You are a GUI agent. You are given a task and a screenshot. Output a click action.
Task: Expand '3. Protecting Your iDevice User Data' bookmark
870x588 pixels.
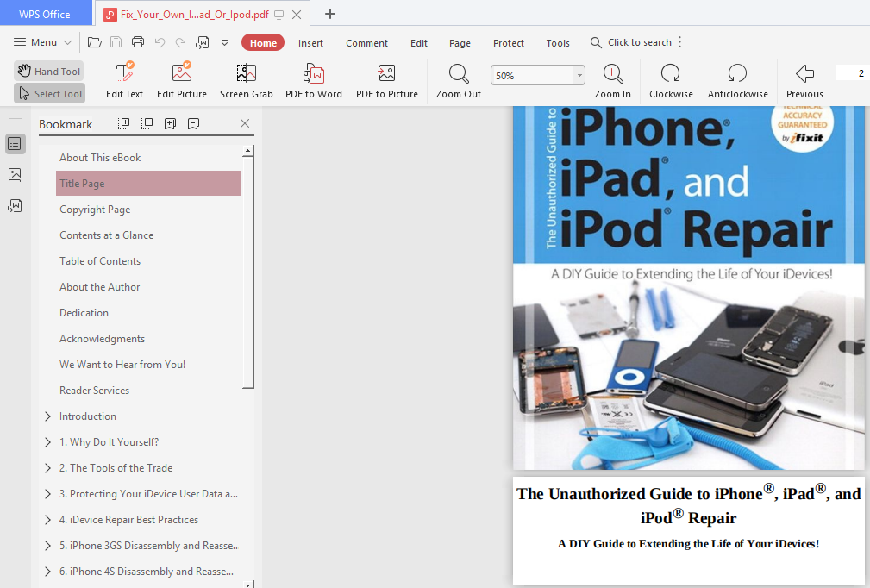(47, 494)
